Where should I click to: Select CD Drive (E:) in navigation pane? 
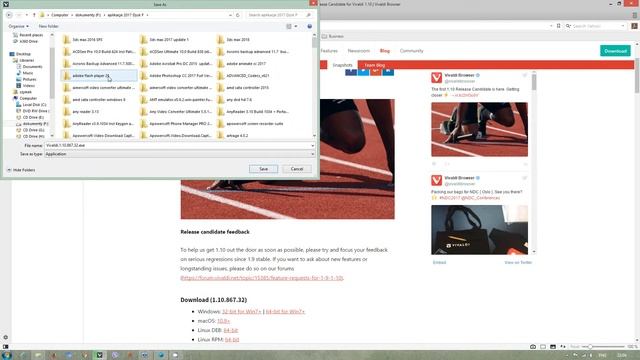pyautogui.click(x=33, y=118)
